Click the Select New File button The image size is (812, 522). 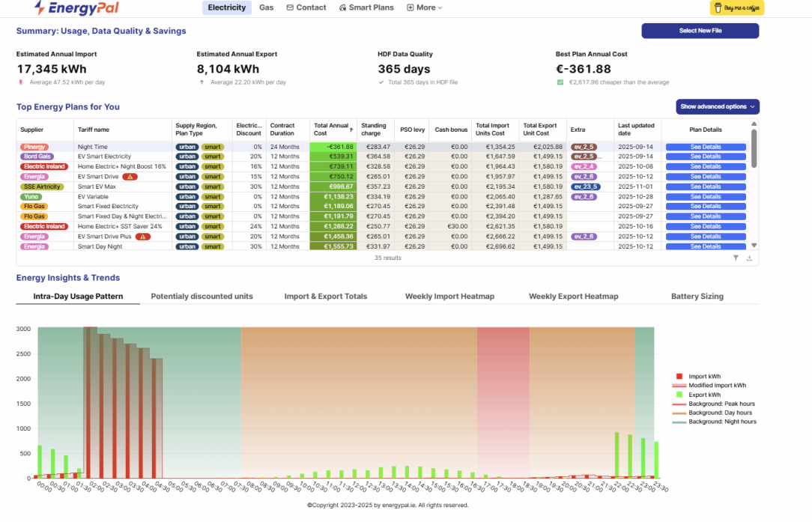click(700, 31)
